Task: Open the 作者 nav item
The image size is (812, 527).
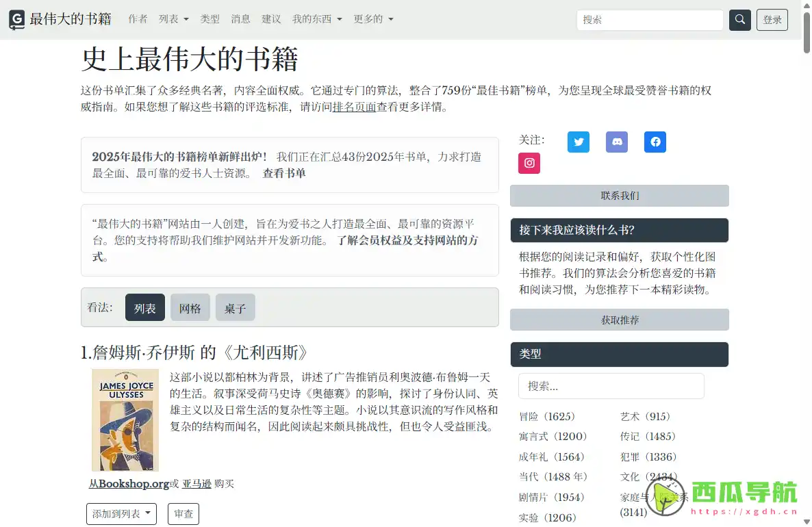Action: tap(138, 19)
